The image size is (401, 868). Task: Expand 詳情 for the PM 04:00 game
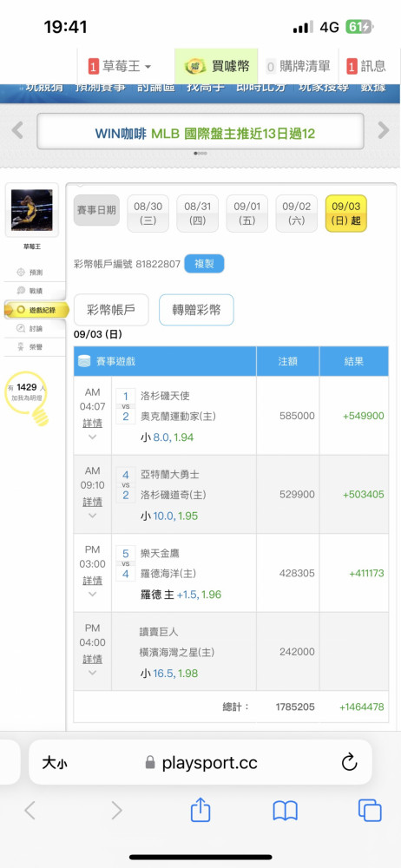click(93, 660)
